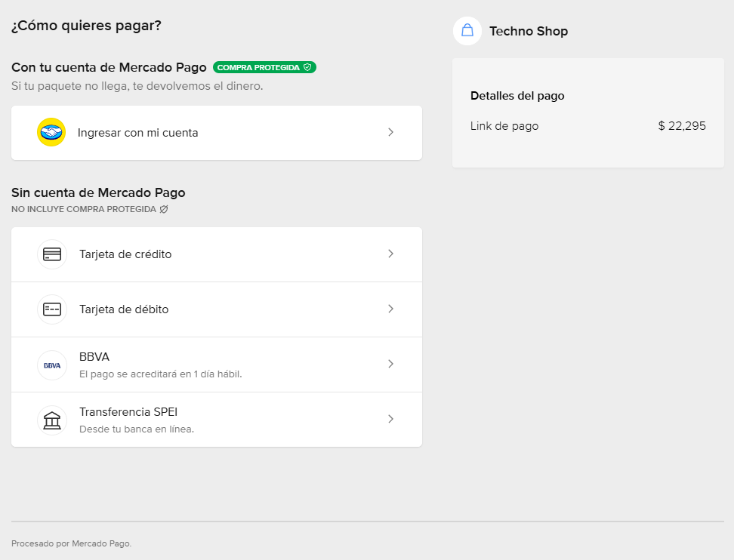Pick BBVA payment option label
The width and height of the screenshot is (734, 560).
pos(94,356)
